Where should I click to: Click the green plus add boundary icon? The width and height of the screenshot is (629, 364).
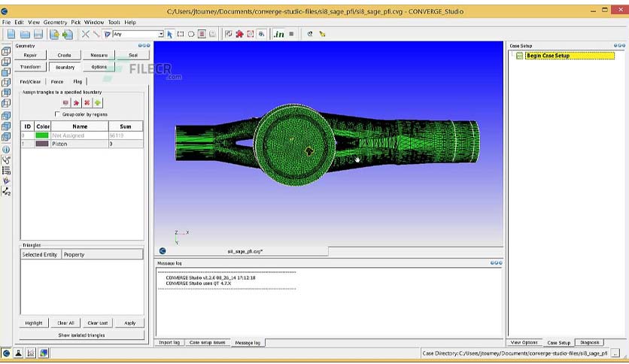tap(98, 102)
